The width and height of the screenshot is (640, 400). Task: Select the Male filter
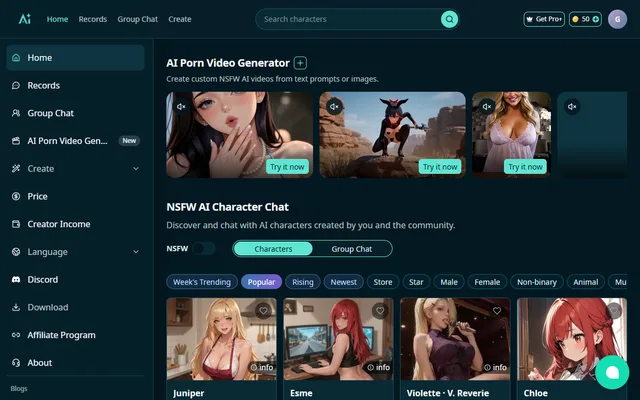click(449, 282)
